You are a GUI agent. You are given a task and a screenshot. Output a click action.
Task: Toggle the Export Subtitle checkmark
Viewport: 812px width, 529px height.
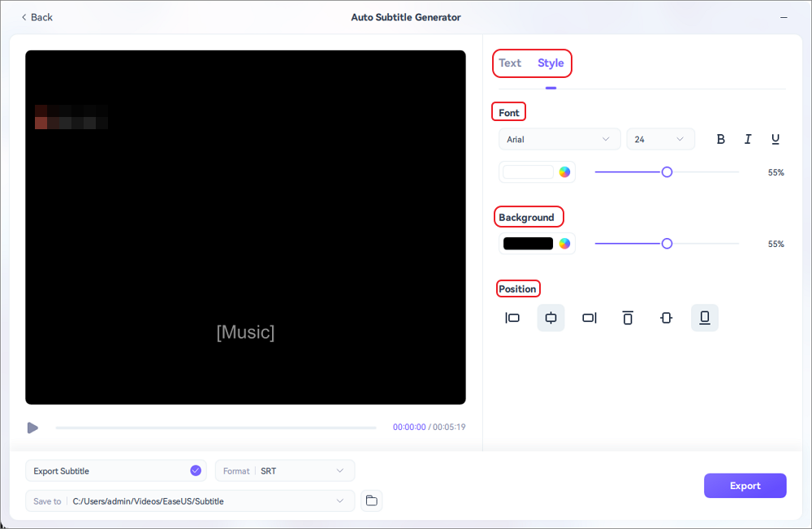195,470
